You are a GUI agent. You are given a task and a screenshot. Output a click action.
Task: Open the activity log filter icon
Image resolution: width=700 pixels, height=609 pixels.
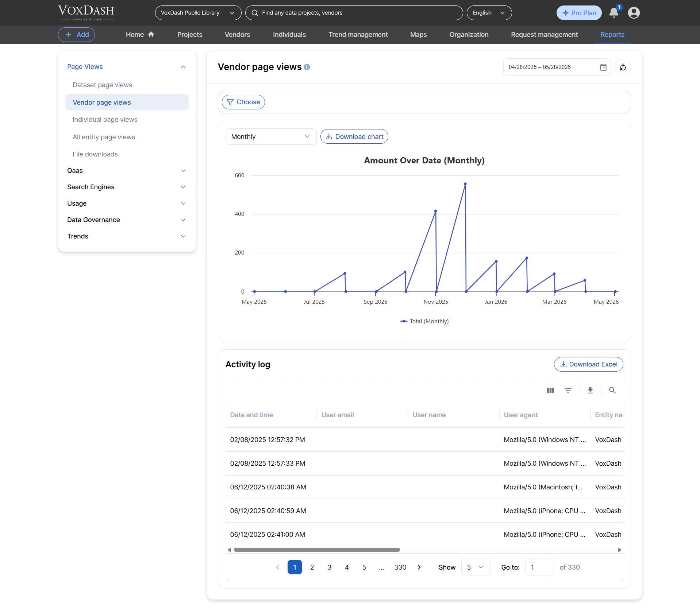pyautogui.click(x=568, y=390)
